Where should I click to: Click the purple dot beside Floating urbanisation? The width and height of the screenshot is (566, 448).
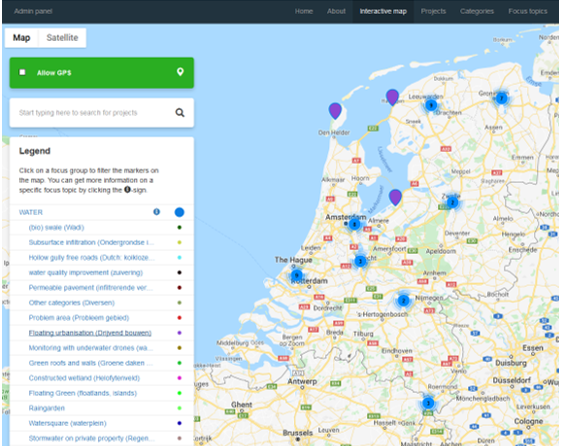(179, 333)
